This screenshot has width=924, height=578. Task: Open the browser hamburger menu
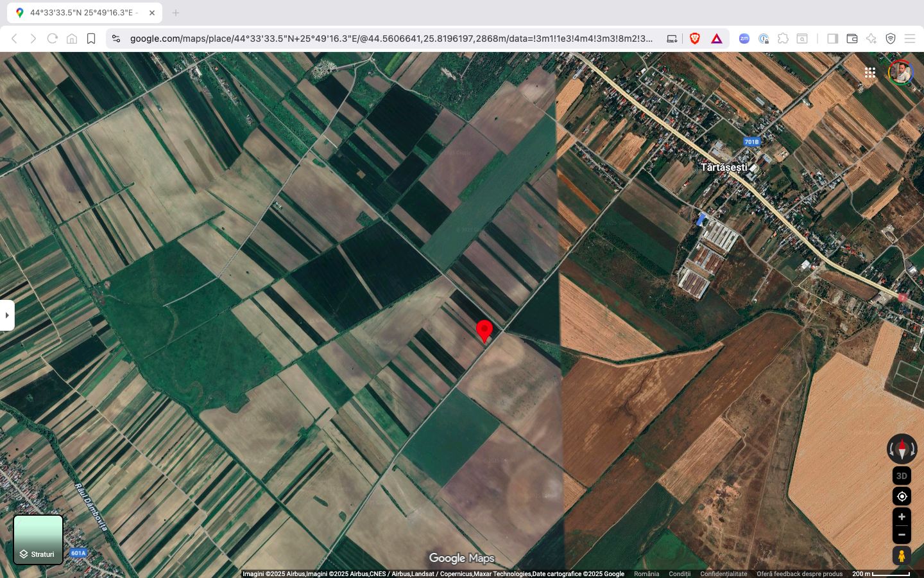pos(910,39)
